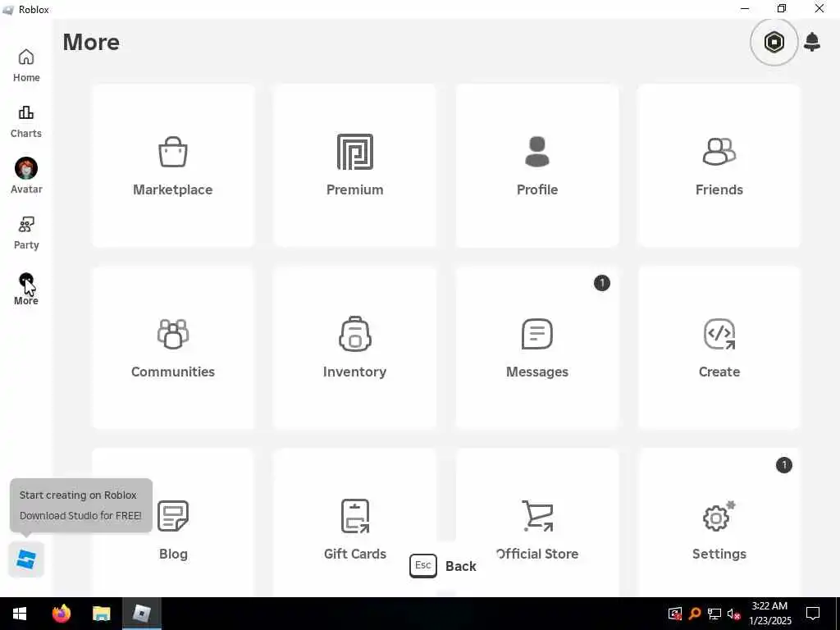
Task: Open the Marketplace shopping bag icon
Action: 172,152
